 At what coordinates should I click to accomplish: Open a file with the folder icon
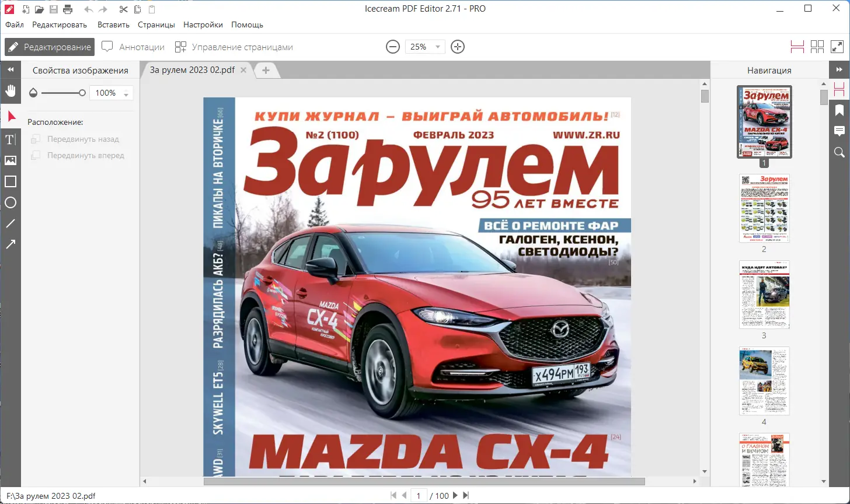point(39,9)
